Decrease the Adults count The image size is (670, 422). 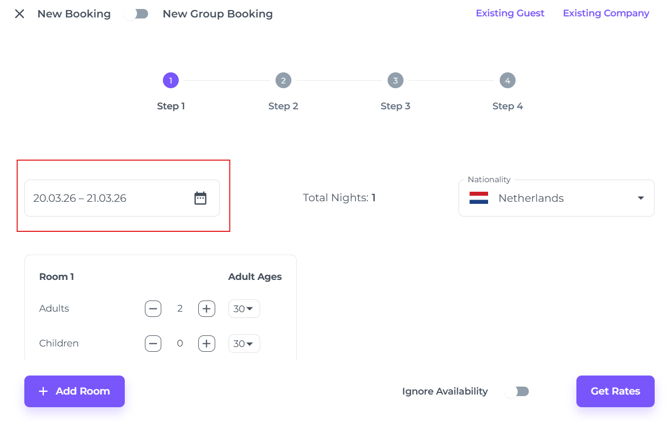point(153,309)
